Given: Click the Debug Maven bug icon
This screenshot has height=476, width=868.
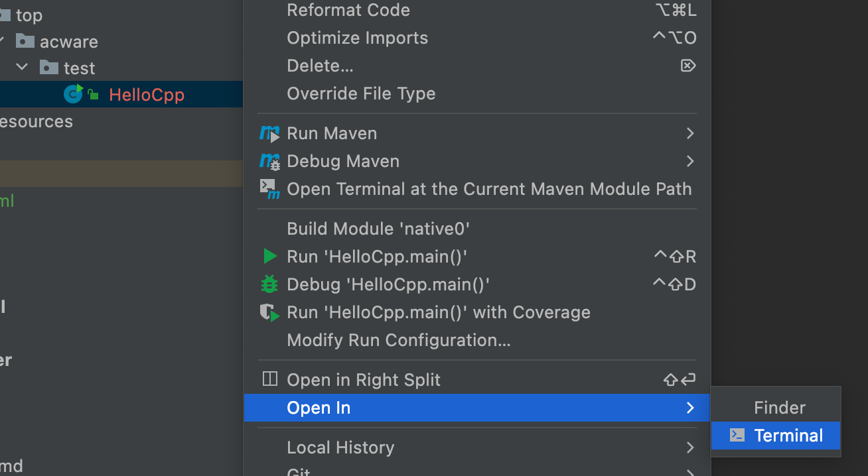Looking at the screenshot, I should pos(269,162).
